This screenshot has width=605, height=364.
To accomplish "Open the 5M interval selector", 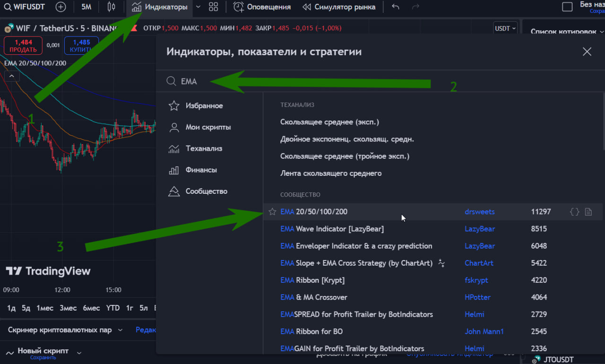I will tap(86, 7).
